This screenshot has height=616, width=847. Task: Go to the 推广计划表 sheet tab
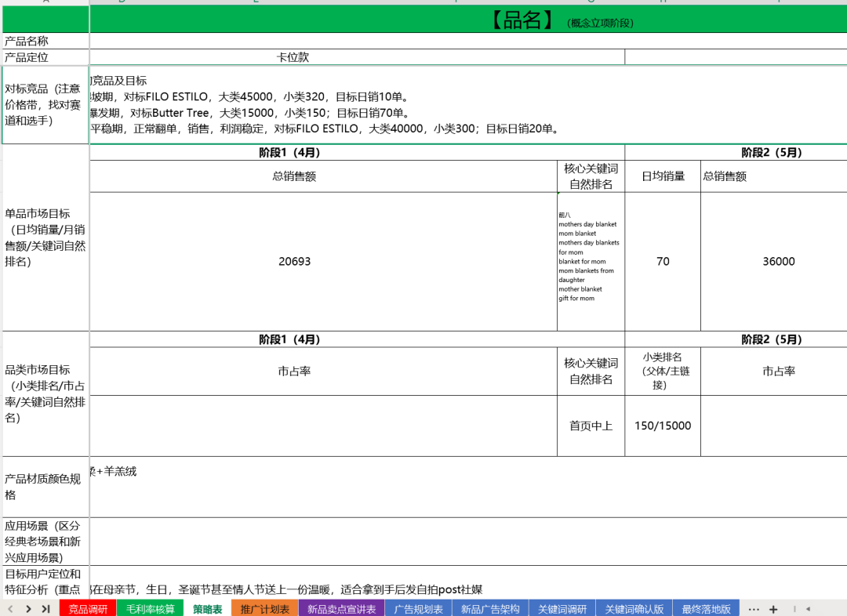265,609
